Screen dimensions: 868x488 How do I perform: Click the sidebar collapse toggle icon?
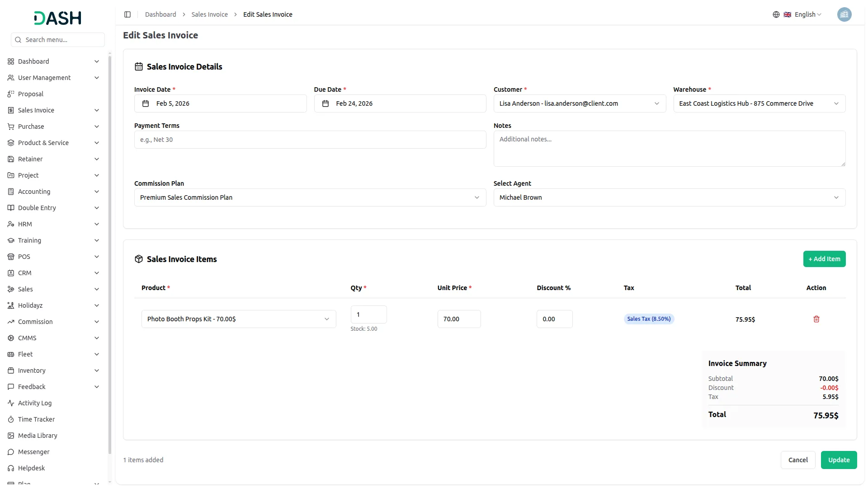tap(127, 14)
